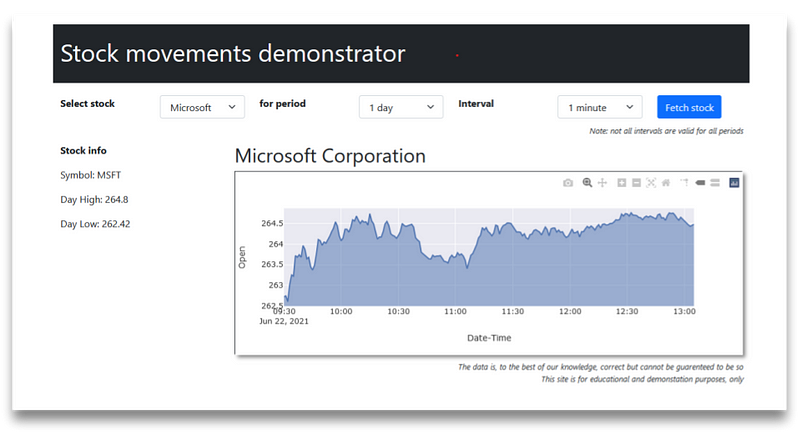Click the chart Zoom out minus icon
Image resolution: width=800 pixels, height=433 pixels.
pyautogui.click(x=636, y=183)
